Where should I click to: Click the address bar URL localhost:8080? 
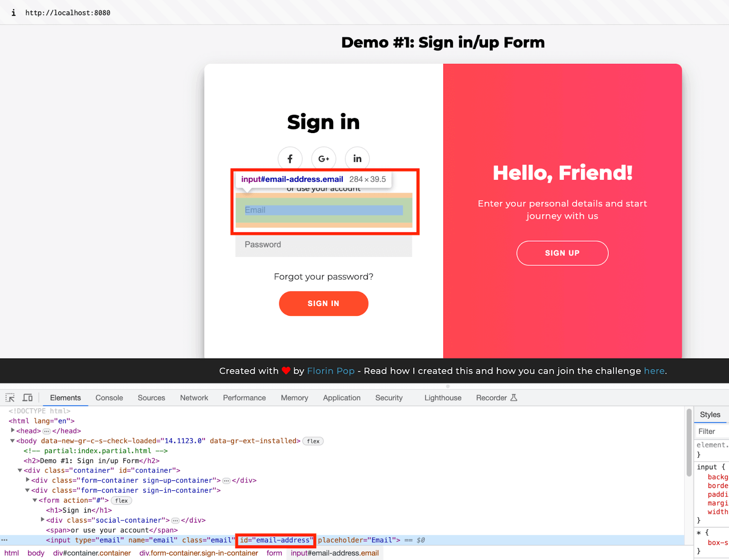click(68, 13)
